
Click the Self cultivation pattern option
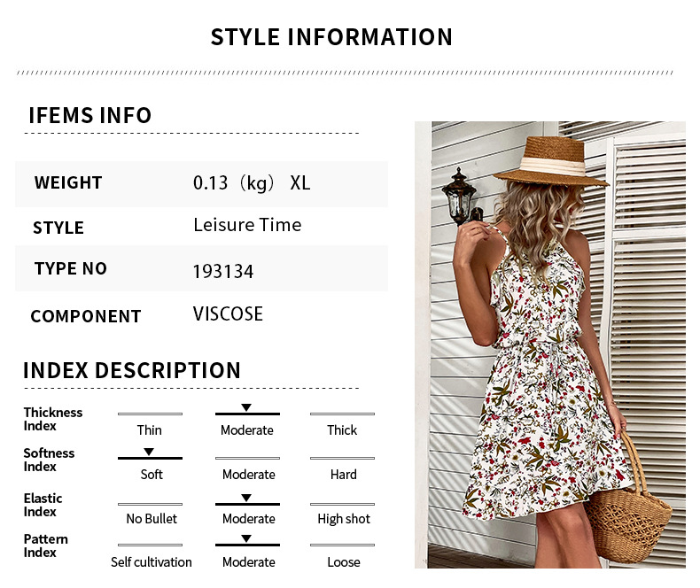[152, 562]
